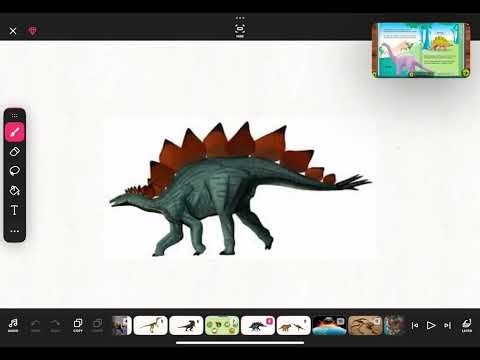This screenshot has height=360, width=480.
Task: Paste the copied frame
Action: pos(98,325)
